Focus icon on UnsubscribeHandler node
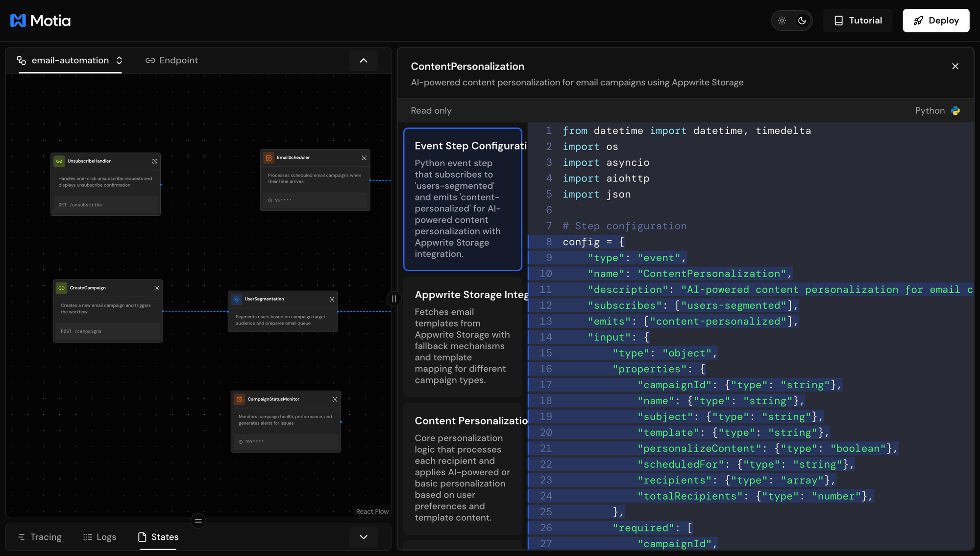The image size is (980, 556). (x=155, y=161)
